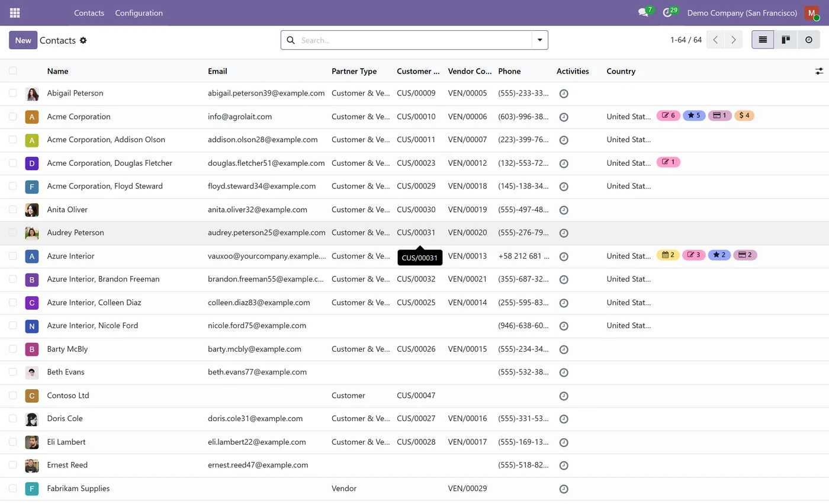Click activity clock for Fabrikam Supplies
This screenshot has height=504, width=829.
tap(564, 489)
